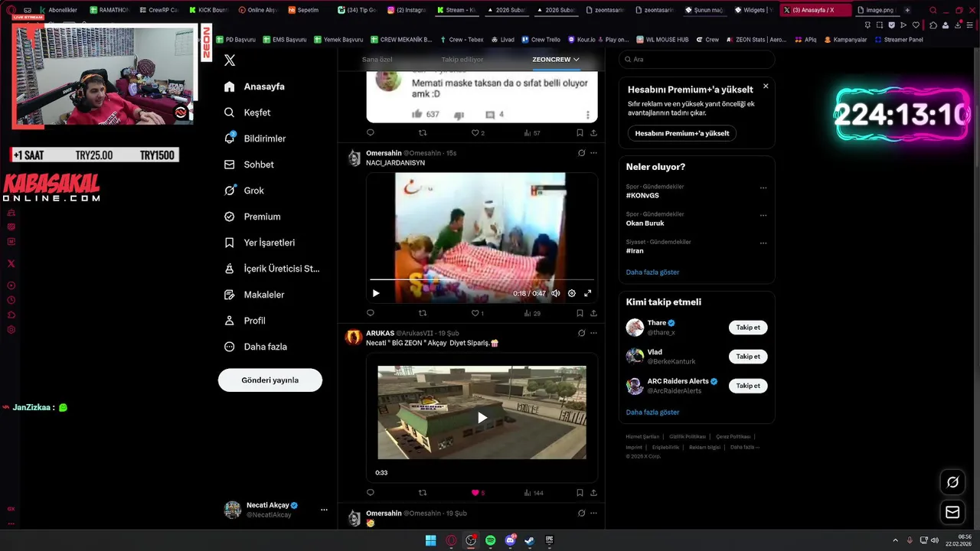Screen dimensions: 980x551
Task: Open the Windows Start menu
Action: coord(431,540)
